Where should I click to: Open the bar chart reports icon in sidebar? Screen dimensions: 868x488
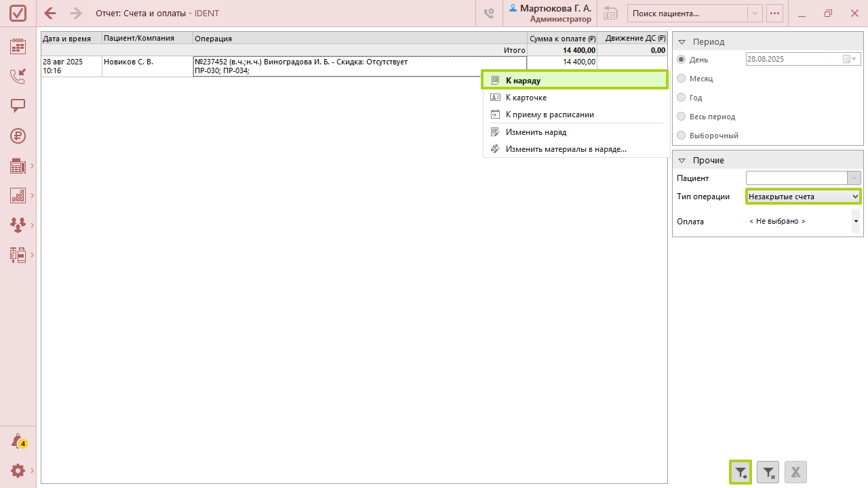click(x=18, y=195)
